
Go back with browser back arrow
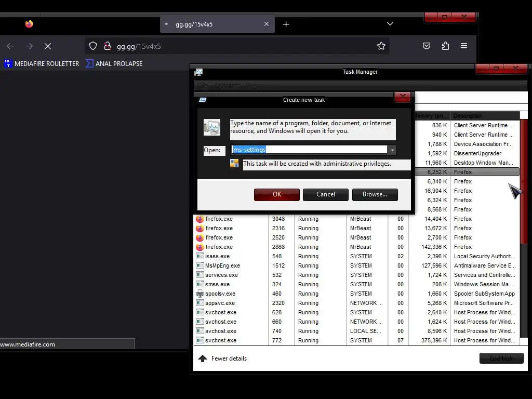pyautogui.click(x=10, y=46)
